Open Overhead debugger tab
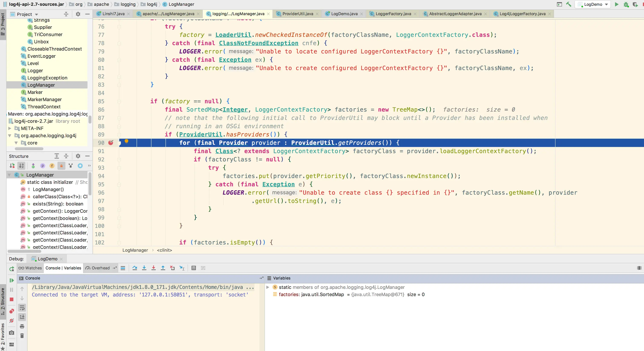 98,268
